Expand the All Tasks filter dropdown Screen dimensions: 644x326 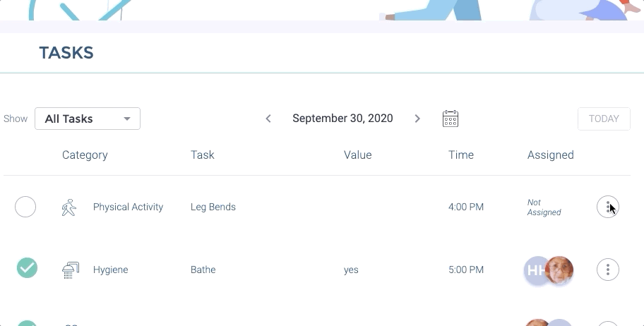[88, 119]
